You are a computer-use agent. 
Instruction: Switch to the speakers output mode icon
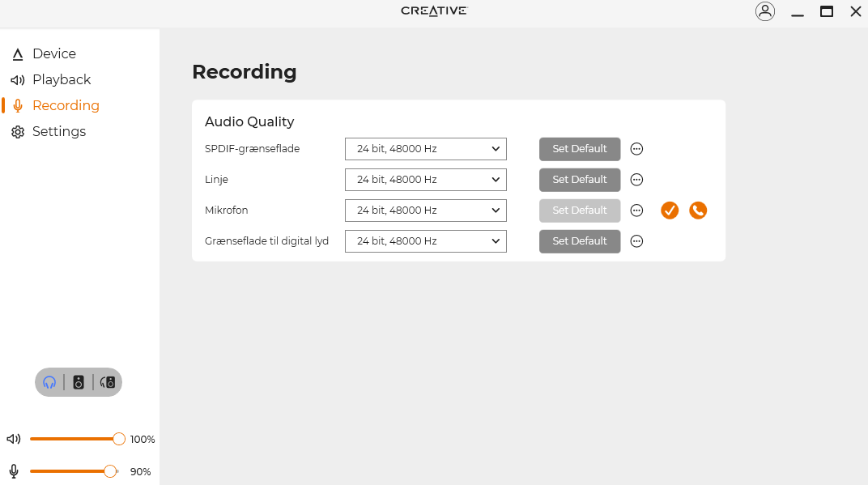[79, 382]
